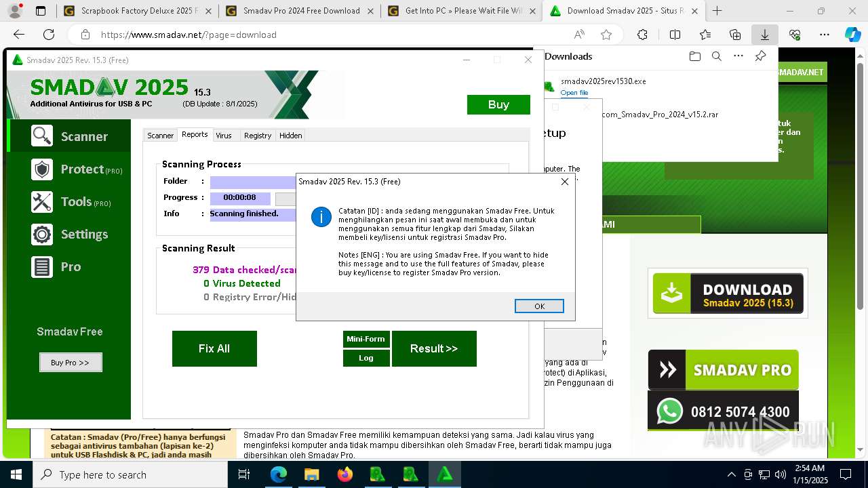Open the Copilot icon in Edge

pyautogui.click(x=852, y=35)
